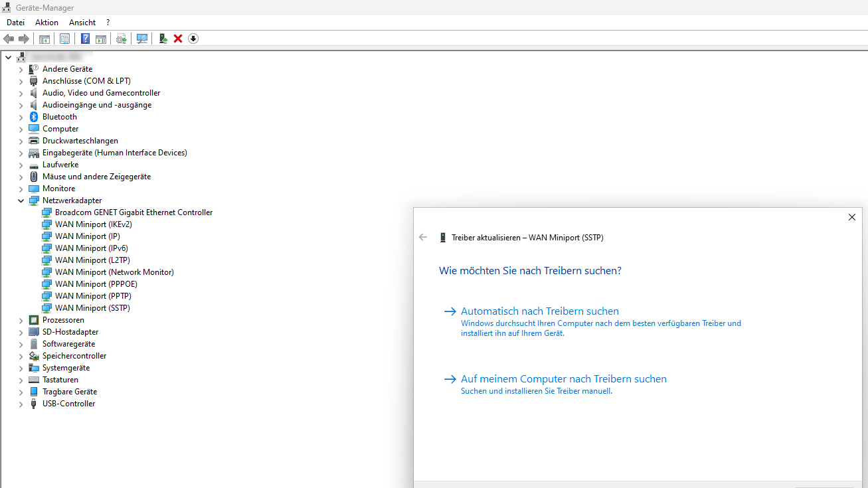Image resolution: width=868 pixels, height=488 pixels.
Task: Expand the Systemgeräte category
Action: [x=21, y=368]
